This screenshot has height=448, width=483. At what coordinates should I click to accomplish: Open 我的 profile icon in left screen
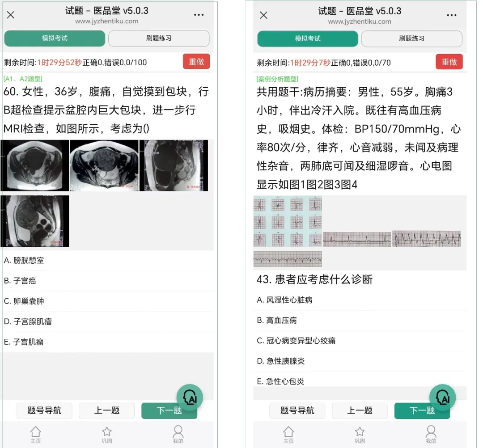pyautogui.click(x=178, y=435)
